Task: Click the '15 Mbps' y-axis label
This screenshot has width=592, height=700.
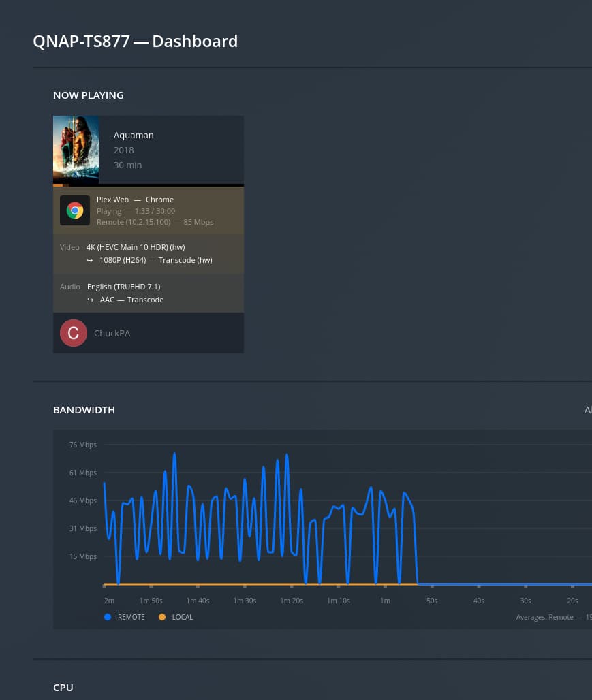Action: pos(83,556)
